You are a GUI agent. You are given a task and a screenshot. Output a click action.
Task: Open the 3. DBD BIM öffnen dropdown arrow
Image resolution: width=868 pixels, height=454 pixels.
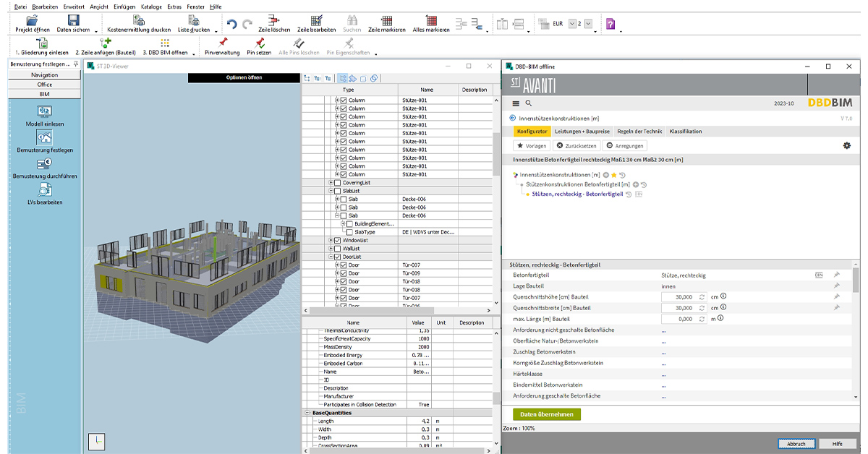(x=192, y=53)
